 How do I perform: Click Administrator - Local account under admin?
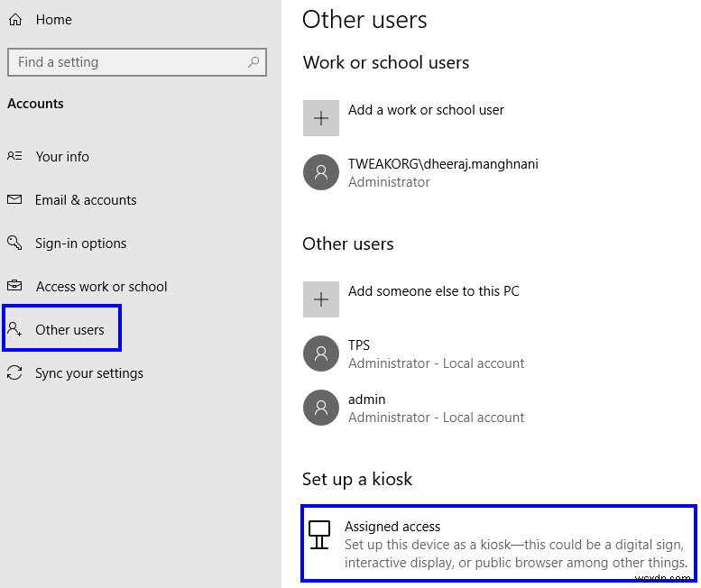pos(436,418)
